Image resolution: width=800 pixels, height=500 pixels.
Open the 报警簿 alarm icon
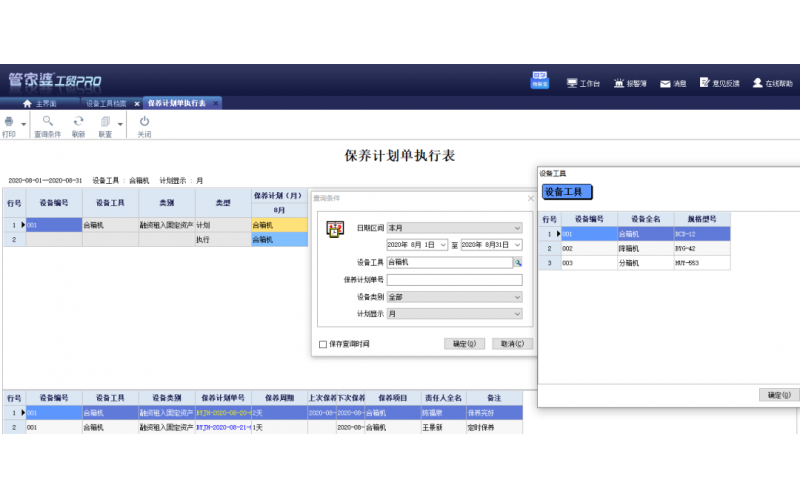619,83
